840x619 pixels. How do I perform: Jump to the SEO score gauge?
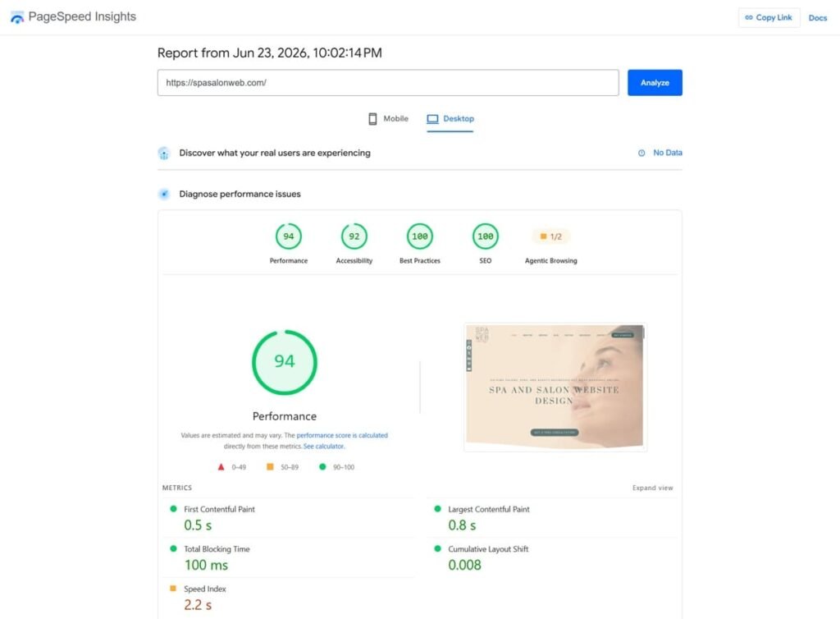486,236
